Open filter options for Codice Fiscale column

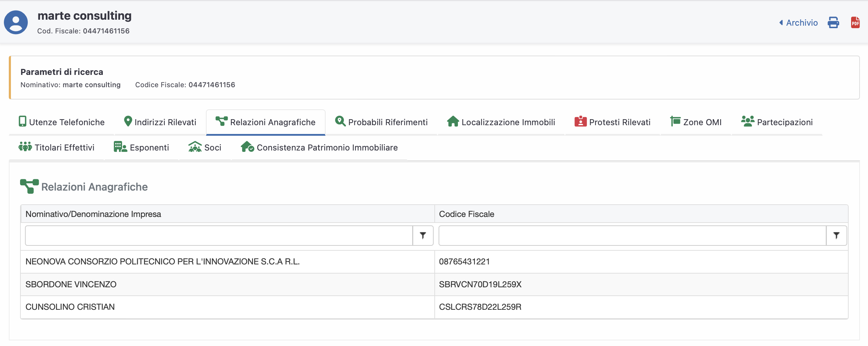tap(836, 236)
